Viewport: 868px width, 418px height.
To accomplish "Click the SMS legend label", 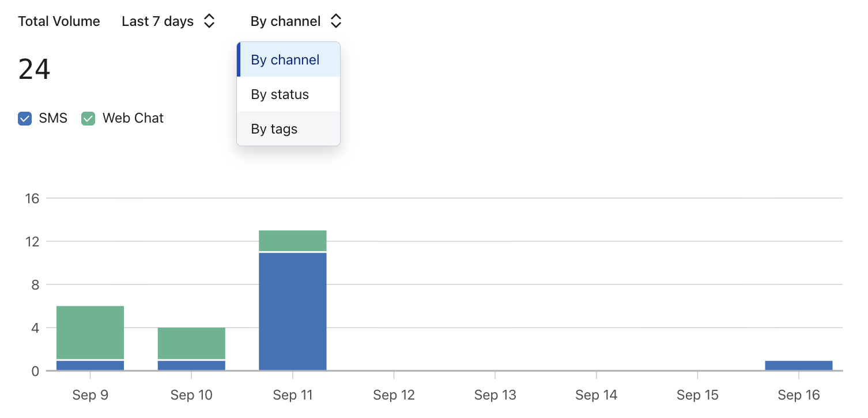I will pyautogui.click(x=53, y=119).
